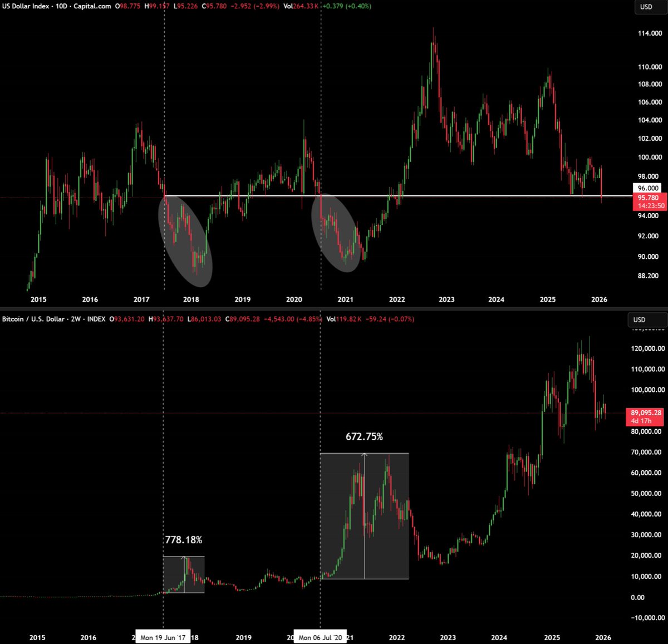Select the 778.18% measurement annotation
Screen dimensions: 668x644
click(184, 540)
